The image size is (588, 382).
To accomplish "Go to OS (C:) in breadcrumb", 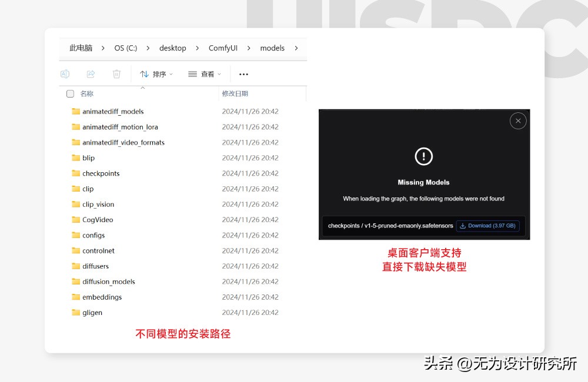I will (x=126, y=48).
